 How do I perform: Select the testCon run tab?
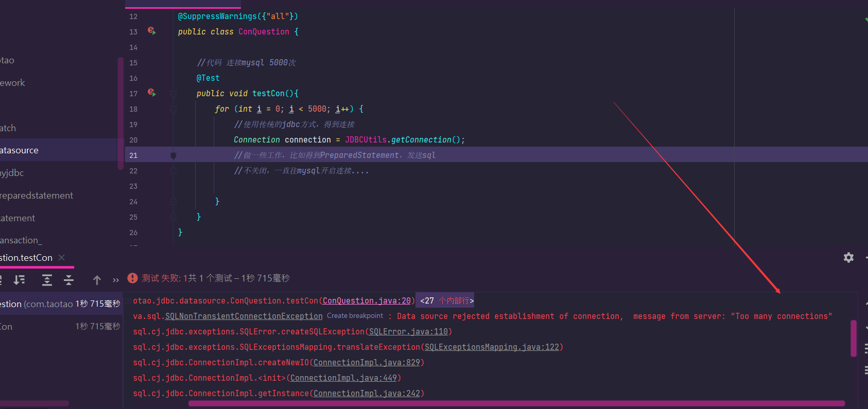coord(26,257)
